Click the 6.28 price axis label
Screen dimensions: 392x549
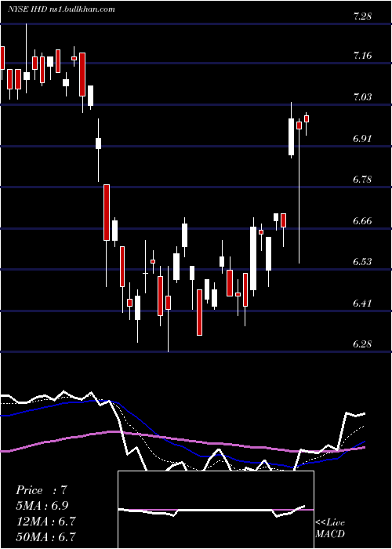(x=362, y=344)
